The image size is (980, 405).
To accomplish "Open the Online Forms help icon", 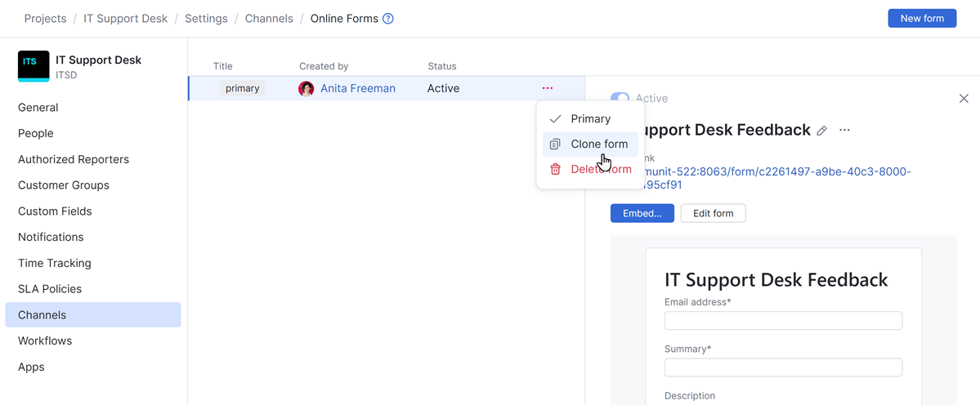I will click(388, 19).
